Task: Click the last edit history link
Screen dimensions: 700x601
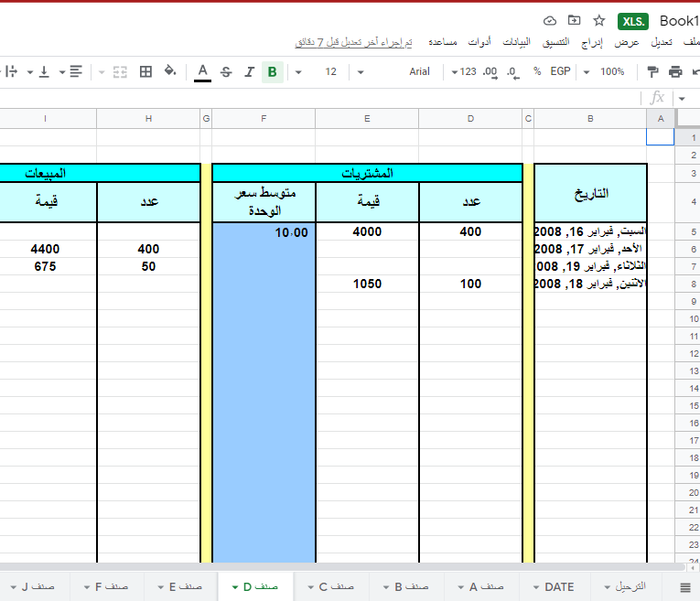Action: click(353, 43)
